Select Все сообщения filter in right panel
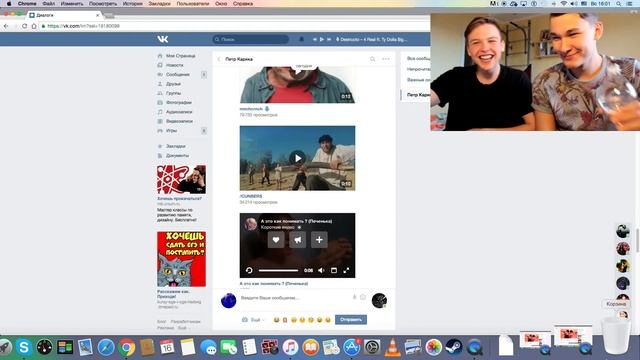 click(418, 59)
